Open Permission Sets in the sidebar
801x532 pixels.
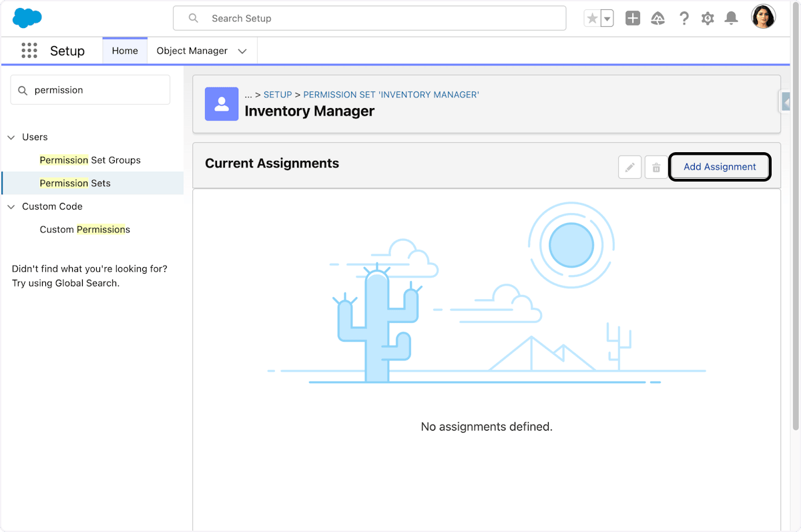tap(75, 183)
